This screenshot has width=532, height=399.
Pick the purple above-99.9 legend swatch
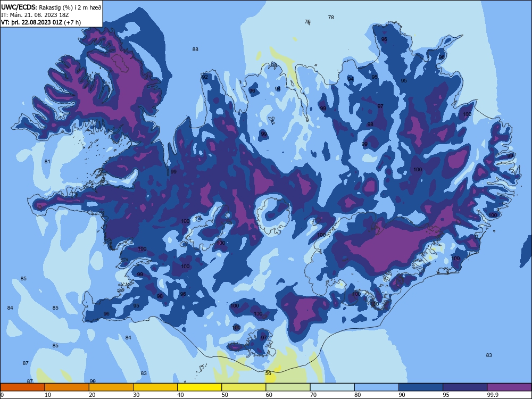509,387
